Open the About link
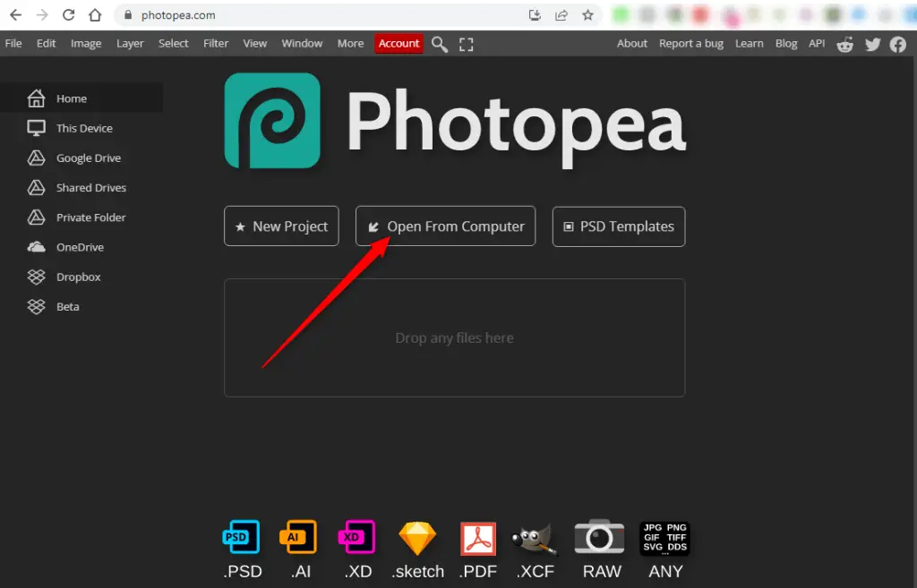917x588 pixels. pos(632,43)
